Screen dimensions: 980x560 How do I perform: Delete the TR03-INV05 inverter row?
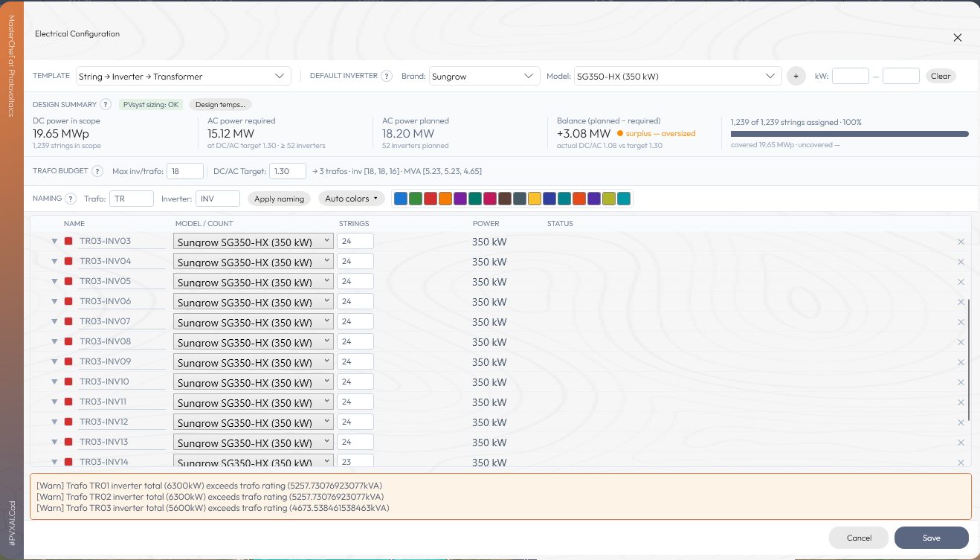point(961,282)
